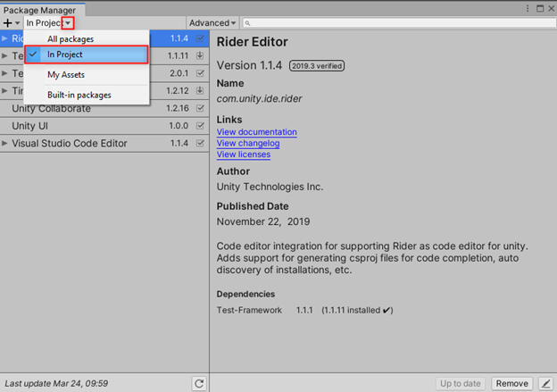The width and height of the screenshot is (557, 392).
Task: Expand the package row with version 1.1.11
Action: tap(4, 55)
